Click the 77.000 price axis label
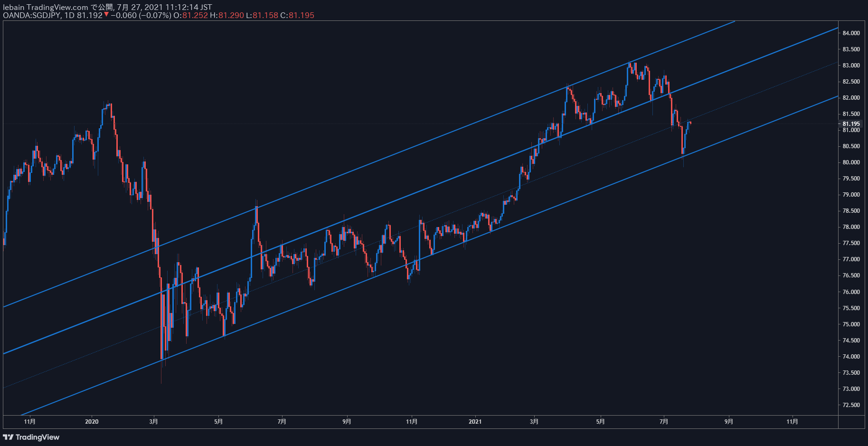The width and height of the screenshot is (868, 446). pos(851,259)
